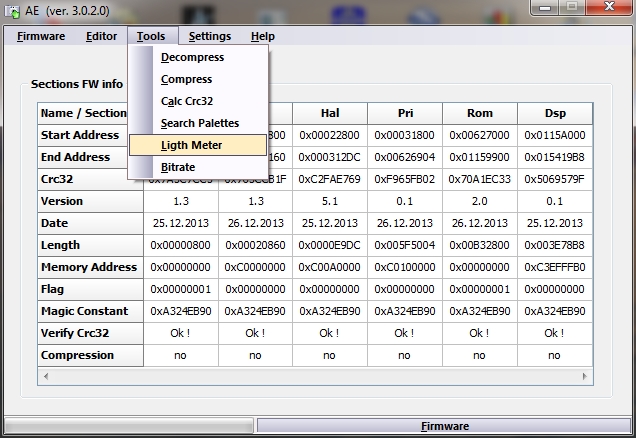Viewport: 636px width, 438px height.
Task: Open the Help menu
Action: (262, 36)
